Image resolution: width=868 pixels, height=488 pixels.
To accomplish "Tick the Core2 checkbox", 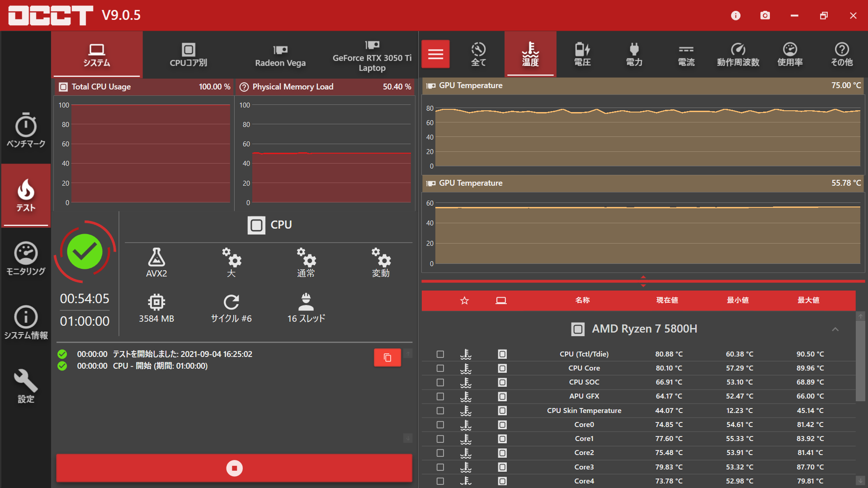I will pyautogui.click(x=440, y=453).
